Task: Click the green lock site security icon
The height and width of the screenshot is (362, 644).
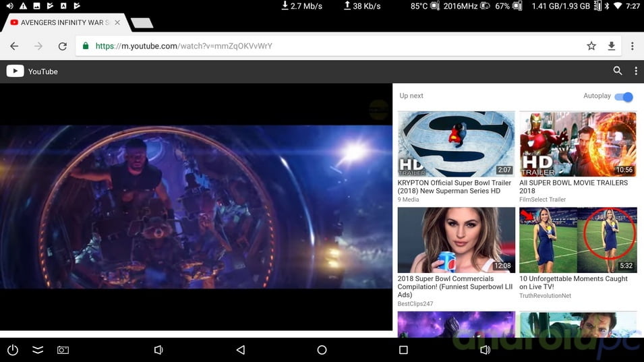Action: pyautogui.click(x=86, y=46)
